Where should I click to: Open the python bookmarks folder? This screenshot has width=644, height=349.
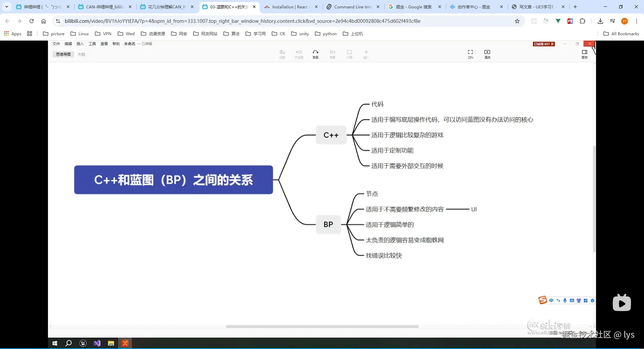pyautogui.click(x=325, y=34)
